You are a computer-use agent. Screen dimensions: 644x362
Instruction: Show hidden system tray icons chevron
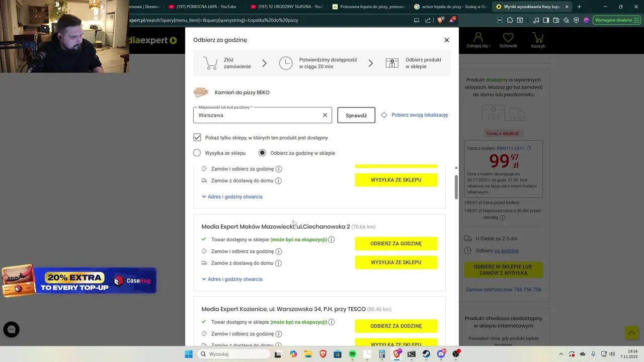point(561,354)
